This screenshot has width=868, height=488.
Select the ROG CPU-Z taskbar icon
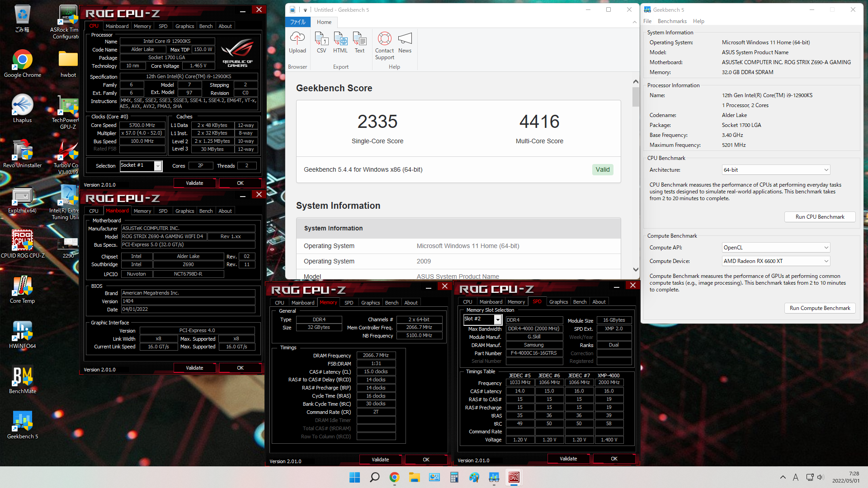514,477
